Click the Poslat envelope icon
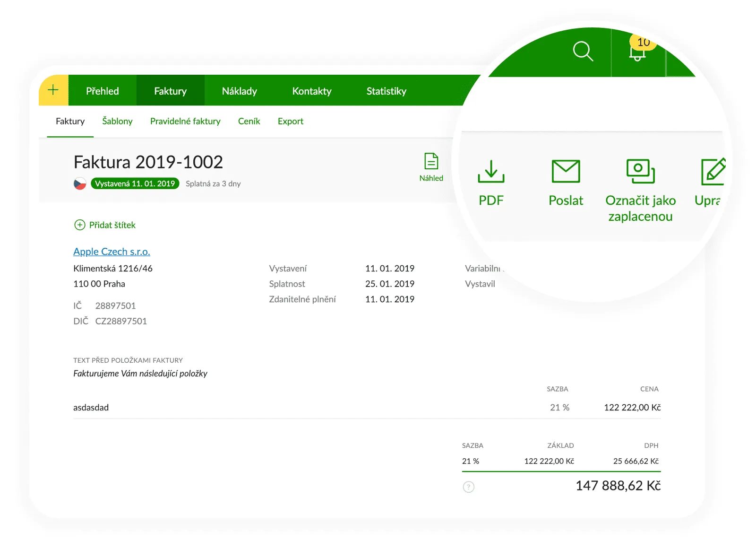This screenshot has height=558, width=756. click(566, 171)
